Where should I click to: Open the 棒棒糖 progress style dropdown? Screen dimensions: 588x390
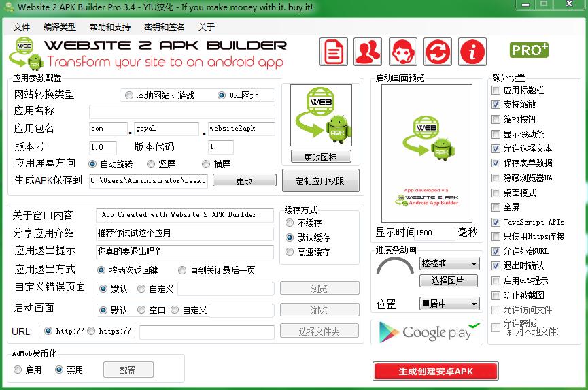(449, 264)
